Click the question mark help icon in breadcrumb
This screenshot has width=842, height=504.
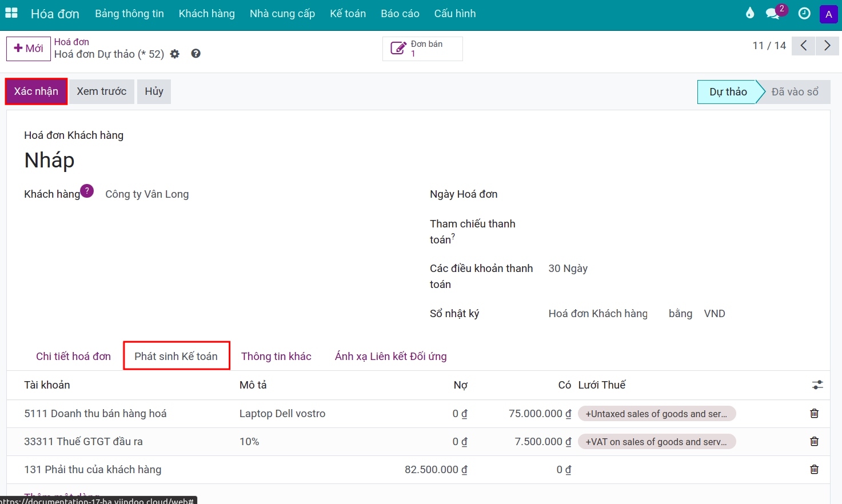195,54
